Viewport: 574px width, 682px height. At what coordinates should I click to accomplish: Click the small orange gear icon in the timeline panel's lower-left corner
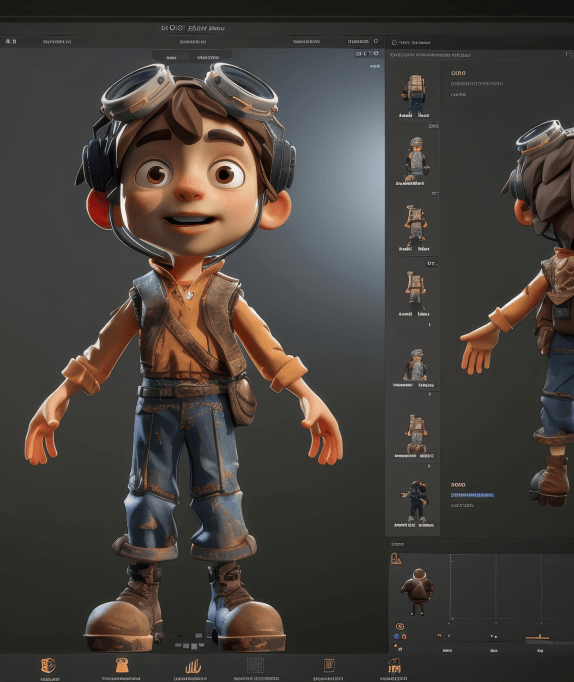click(397, 647)
